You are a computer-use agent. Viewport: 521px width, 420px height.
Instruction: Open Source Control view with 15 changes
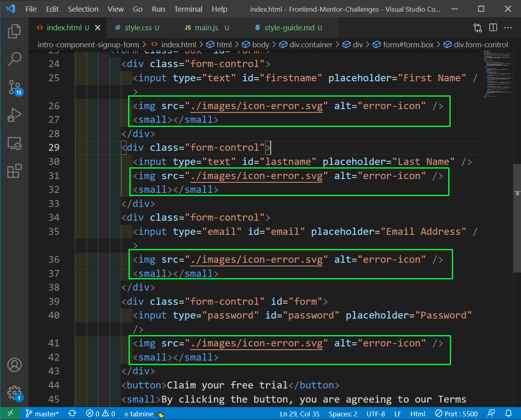tap(15, 87)
